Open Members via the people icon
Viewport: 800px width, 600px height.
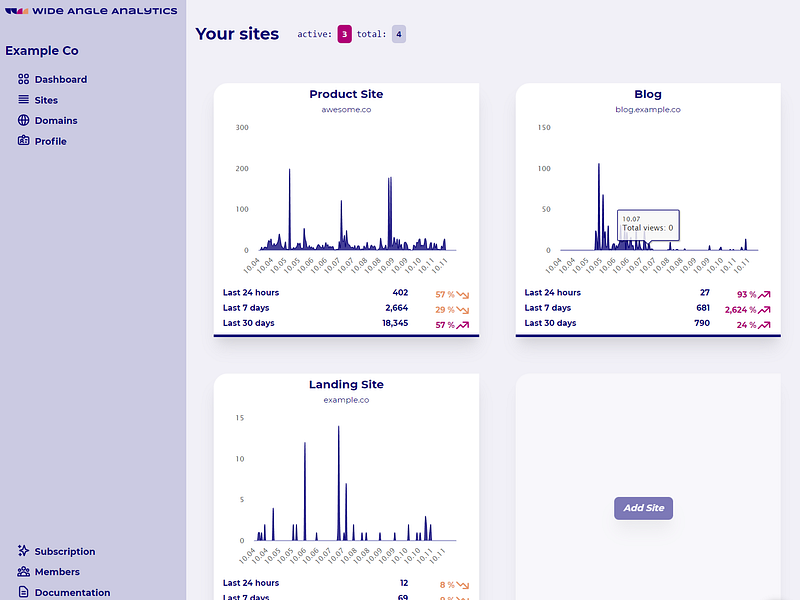click(23, 571)
